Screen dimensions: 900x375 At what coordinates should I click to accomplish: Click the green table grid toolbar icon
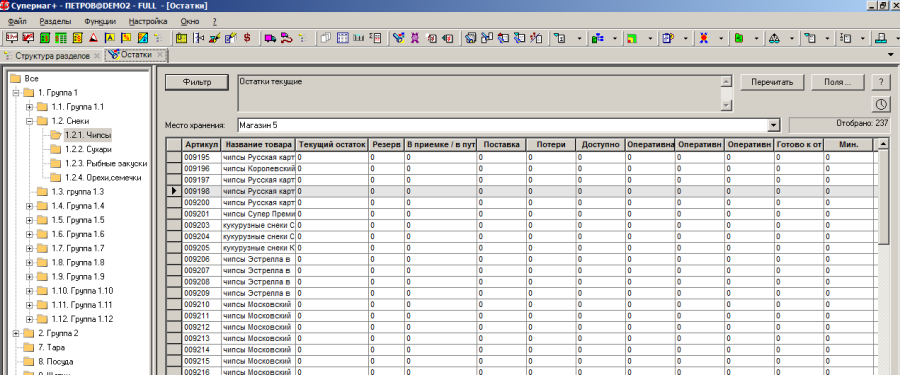click(60, 38)
